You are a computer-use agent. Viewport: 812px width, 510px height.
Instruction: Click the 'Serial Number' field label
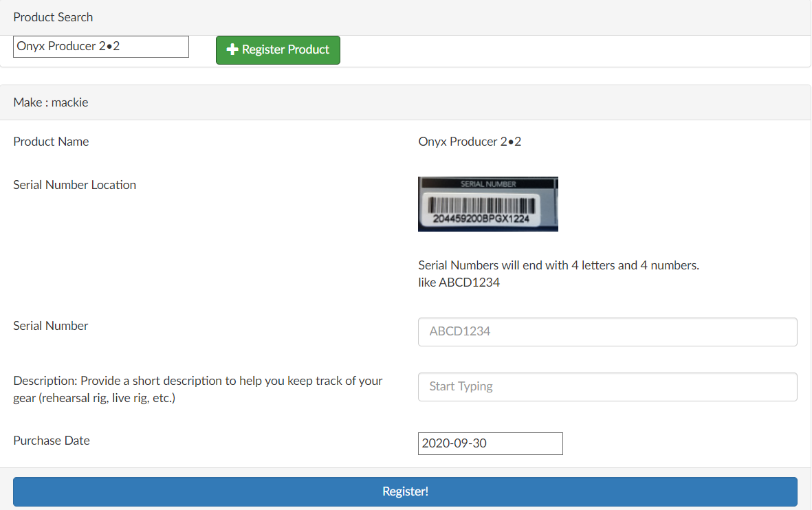click(x=51, y=326)
